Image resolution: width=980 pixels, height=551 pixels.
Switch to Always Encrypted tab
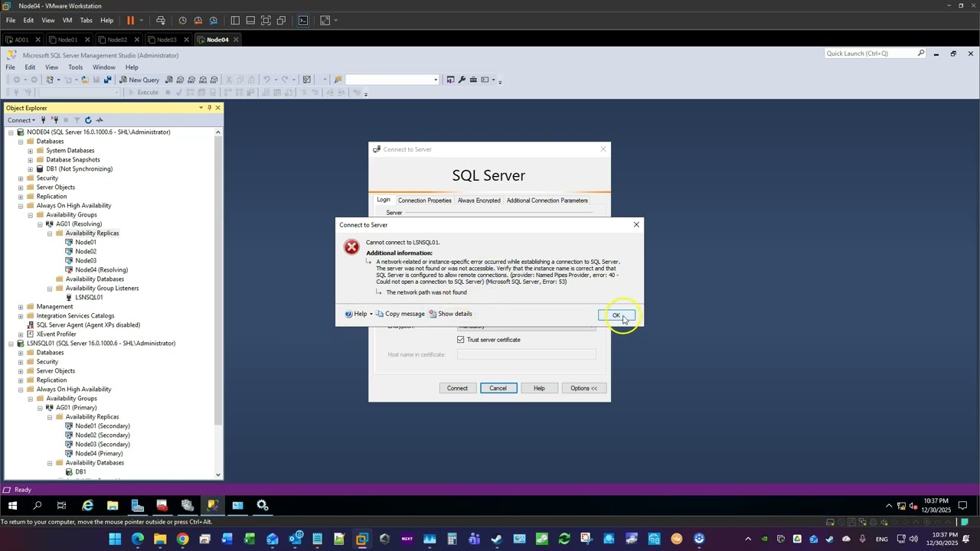[x=479, y=201]
